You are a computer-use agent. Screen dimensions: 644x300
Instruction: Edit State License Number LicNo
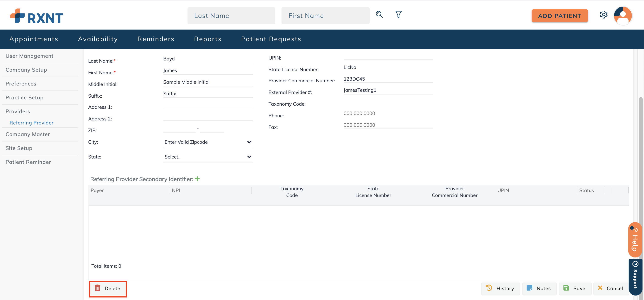(x=388, y=67)
